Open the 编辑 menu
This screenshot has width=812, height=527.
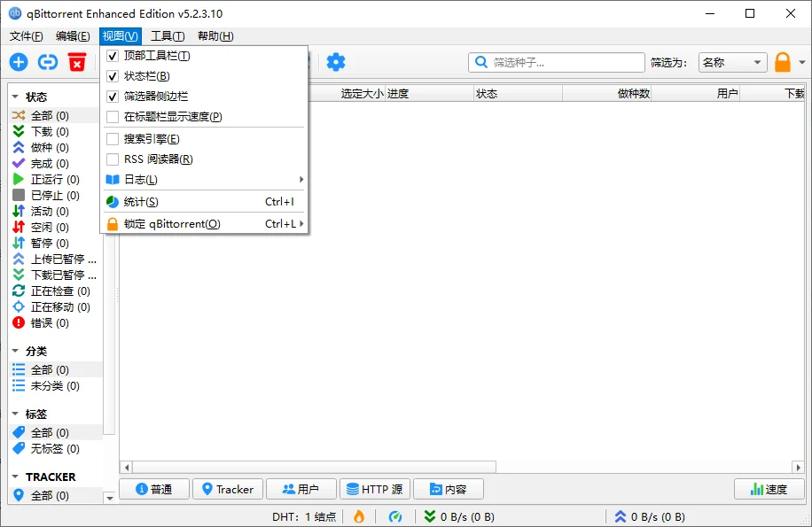click(x=73, y=36)
